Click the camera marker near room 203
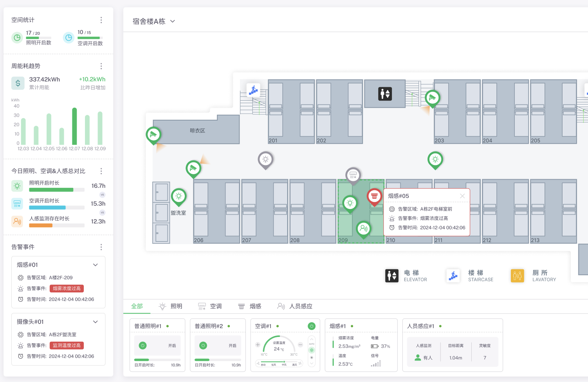Screen dimensions: 588x382 (432, 97)
